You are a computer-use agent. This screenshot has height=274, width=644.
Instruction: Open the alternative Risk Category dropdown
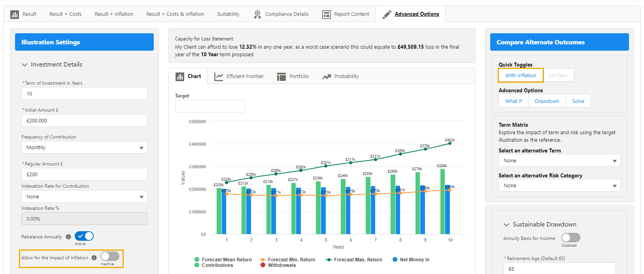pyautogui.click(x=559, y=185)
